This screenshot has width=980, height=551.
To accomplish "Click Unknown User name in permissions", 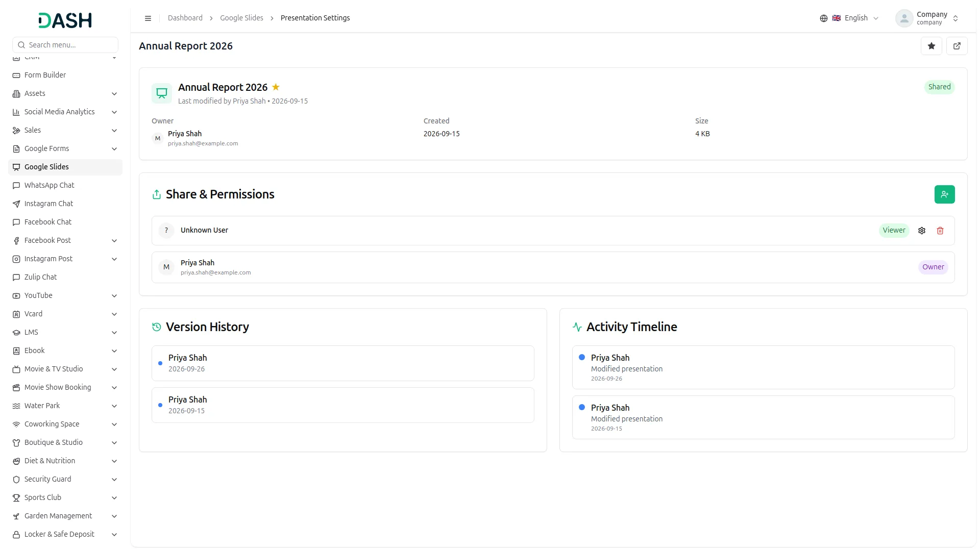I will pos(204,230).
